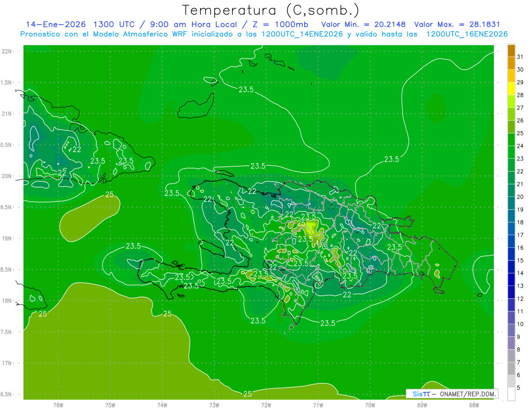Click the '22N' latitude axis label
Image resolution: width=532 pixels, height=411 pixels.
click(8, 51)
